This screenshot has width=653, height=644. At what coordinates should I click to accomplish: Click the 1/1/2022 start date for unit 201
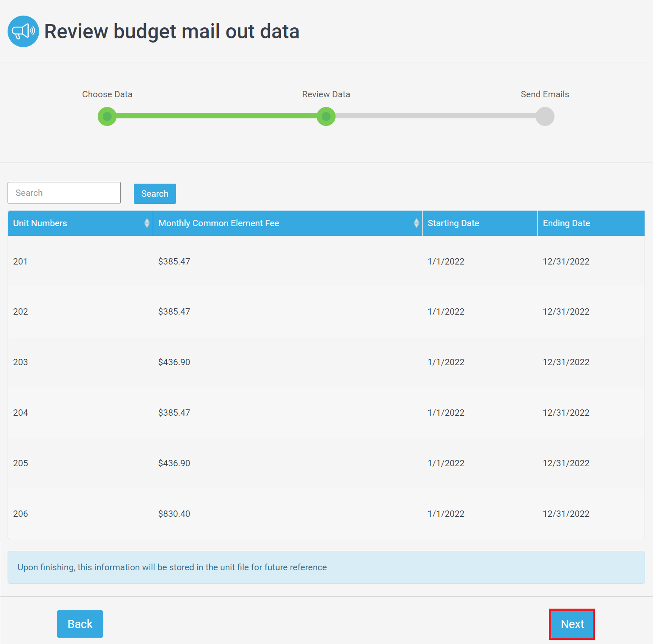coord(446,262)
